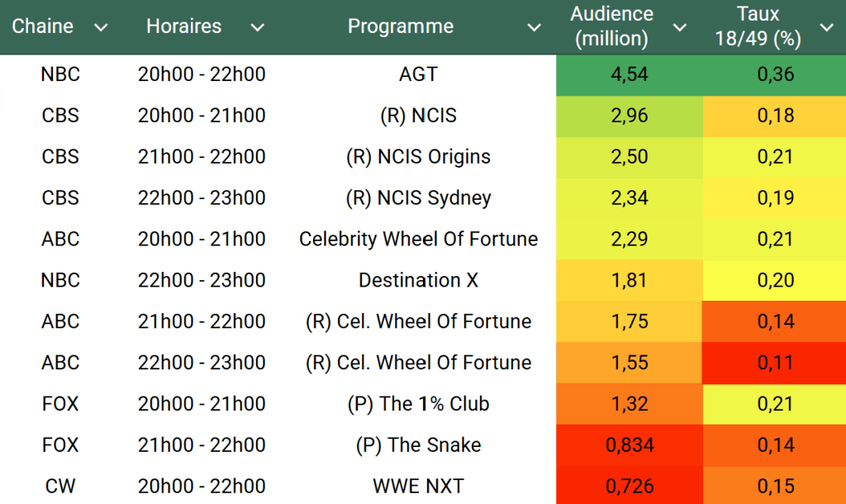Viewport: 846px width, 504px height.
Task: Select the Destination X programme cell
Action: coord(418,280)
